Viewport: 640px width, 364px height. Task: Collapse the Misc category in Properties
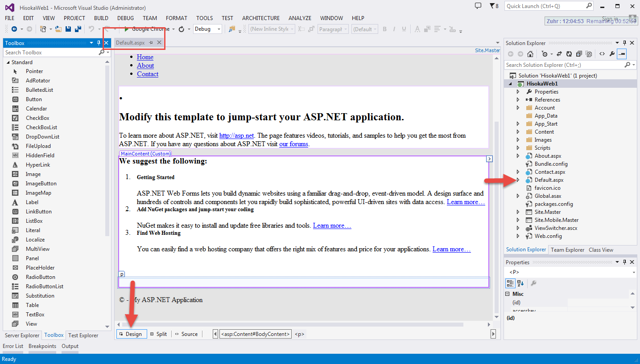click(508, 294)
